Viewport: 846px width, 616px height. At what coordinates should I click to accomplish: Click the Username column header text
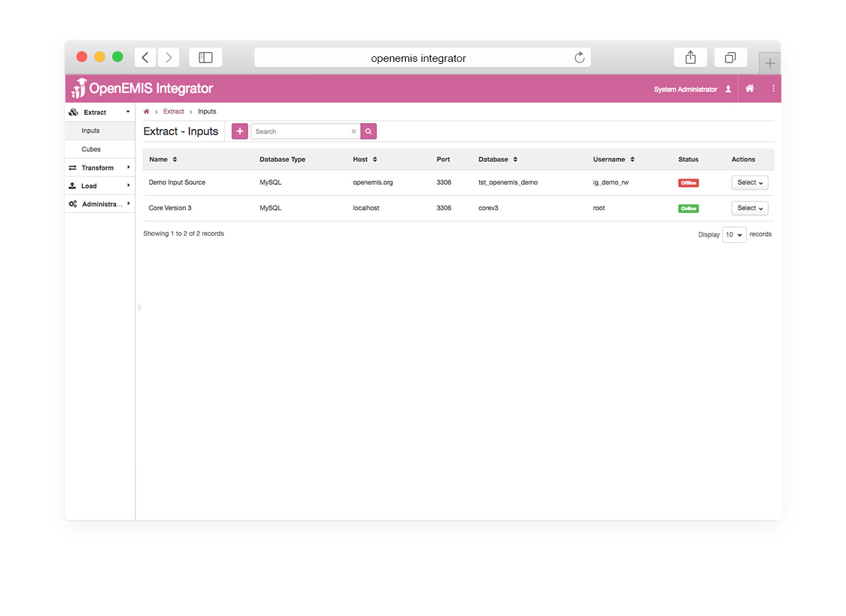point(609,159)
